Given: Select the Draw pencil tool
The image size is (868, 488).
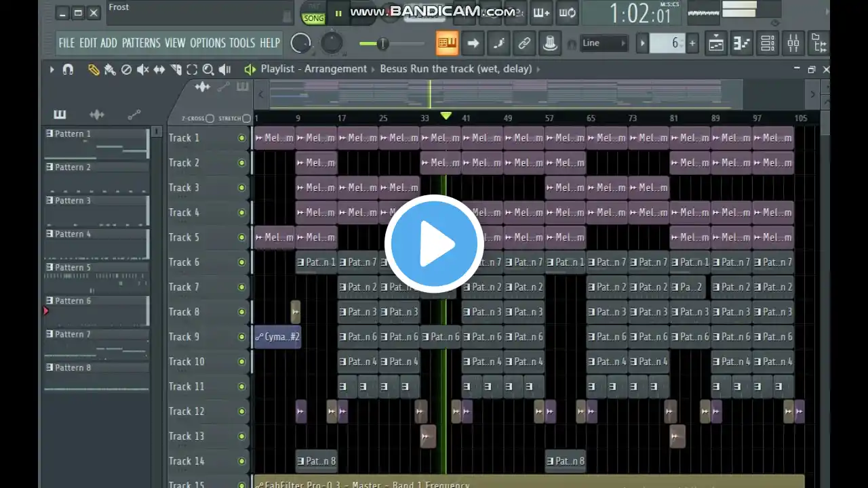Looking at the screenshot, I should pyautogui.click(x=94, y=69).
